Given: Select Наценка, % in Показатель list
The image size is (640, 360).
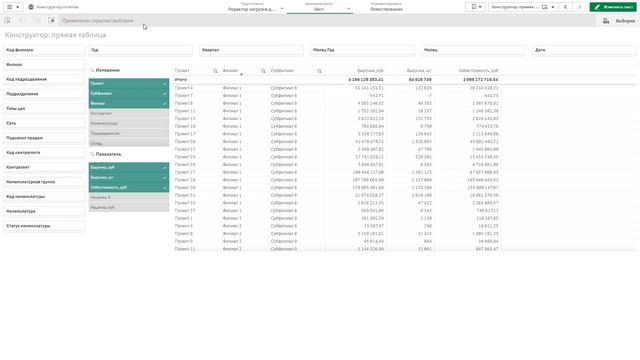Looking at the screenshot, I should 129,197.
